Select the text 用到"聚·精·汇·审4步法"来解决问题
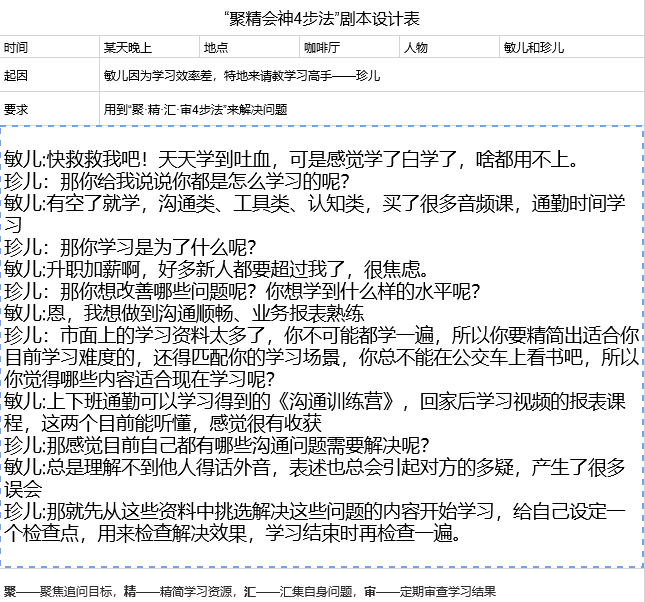Image resolution: width=645 pixels, height=602 pixels. tap(195, 110)
